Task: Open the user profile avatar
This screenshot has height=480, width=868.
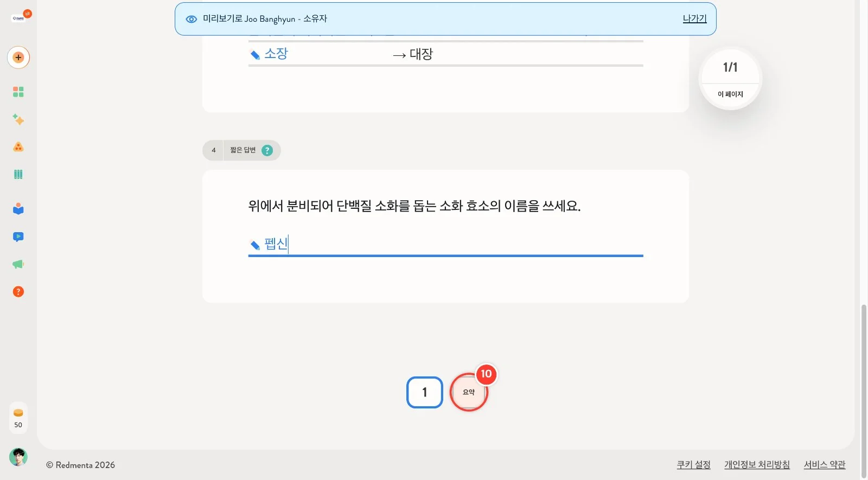Action: click(x=18, y=457)
